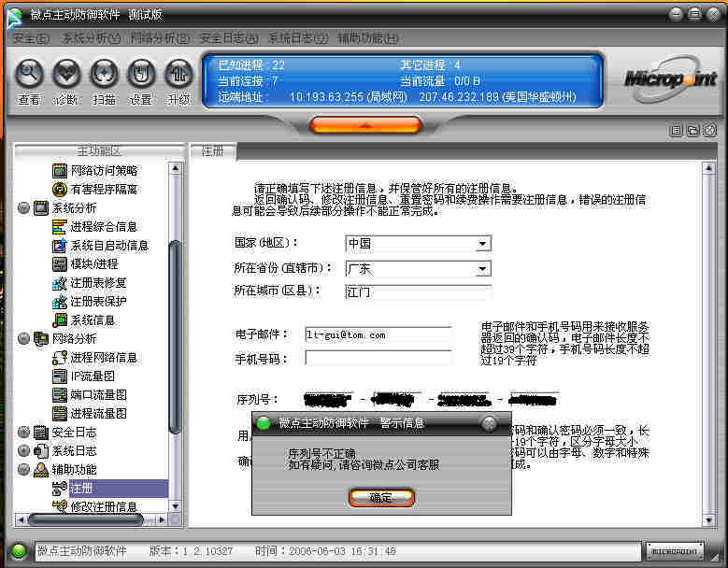The height and width of the screenshot is (568, 728).
Task: Click the first small panel-layout icon below logo
Action: click(x=676, y=131)
